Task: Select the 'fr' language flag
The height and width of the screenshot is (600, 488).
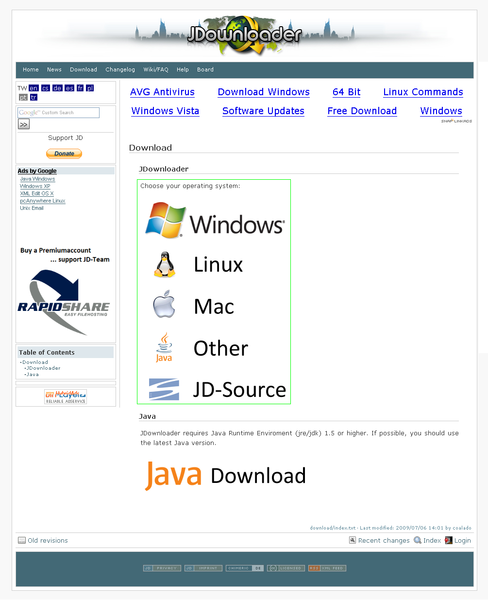Action: pyautogui.click(x=80, y=88)
